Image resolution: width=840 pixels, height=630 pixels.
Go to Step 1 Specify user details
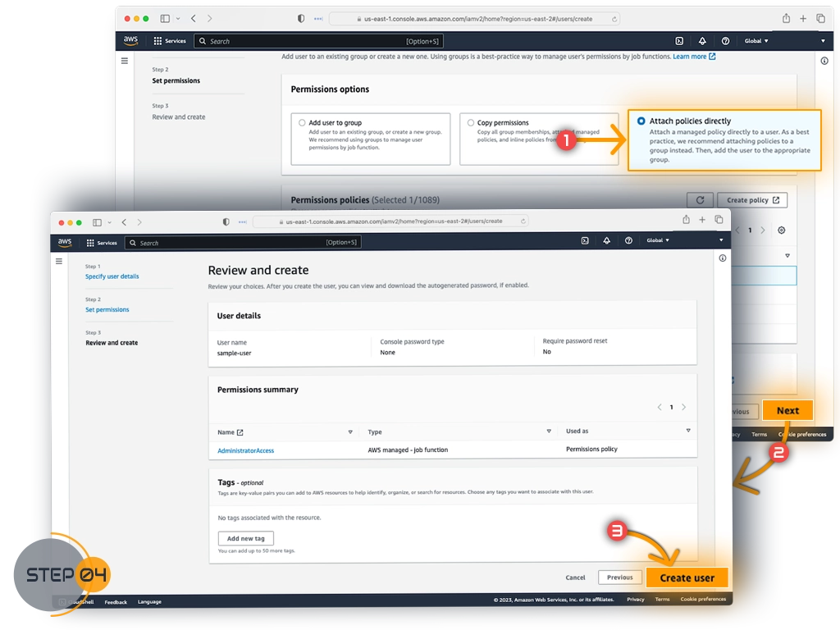pos(112,276)
